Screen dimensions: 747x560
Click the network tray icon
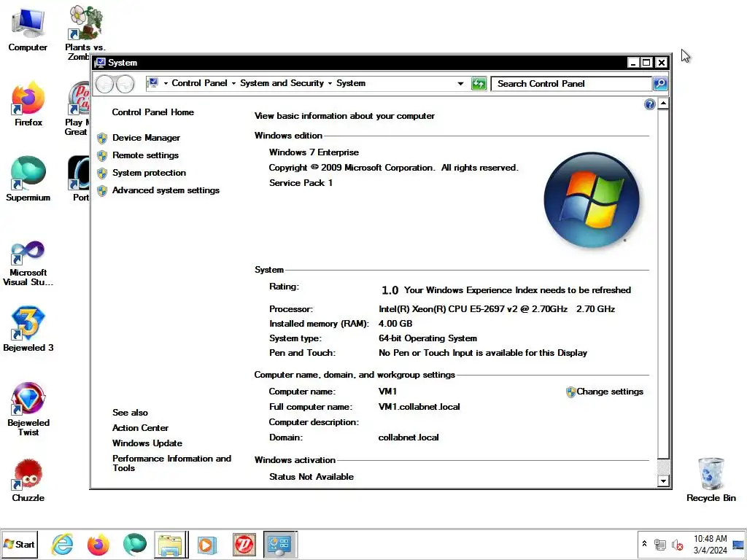click(x=659, y=544)
